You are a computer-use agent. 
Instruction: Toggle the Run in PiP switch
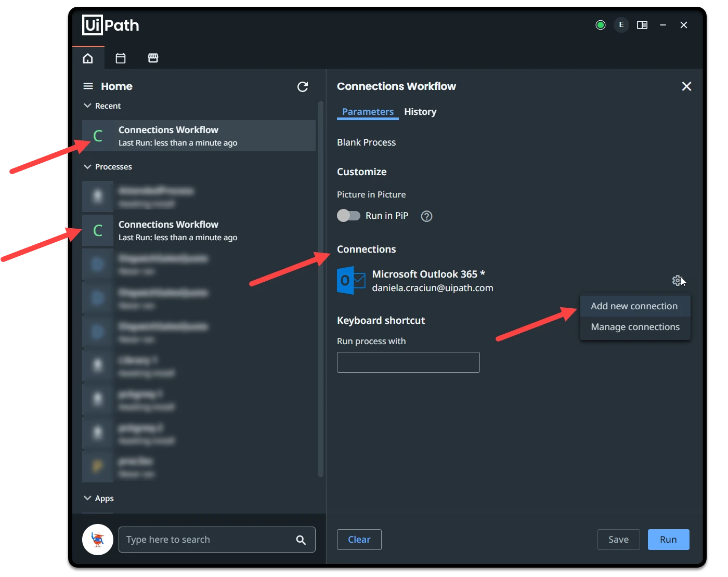[348, 216]
